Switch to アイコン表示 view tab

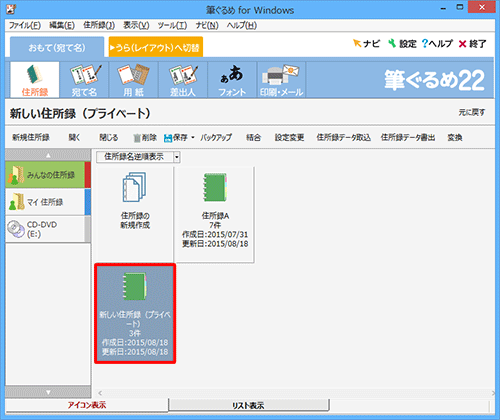pos(87,405)
